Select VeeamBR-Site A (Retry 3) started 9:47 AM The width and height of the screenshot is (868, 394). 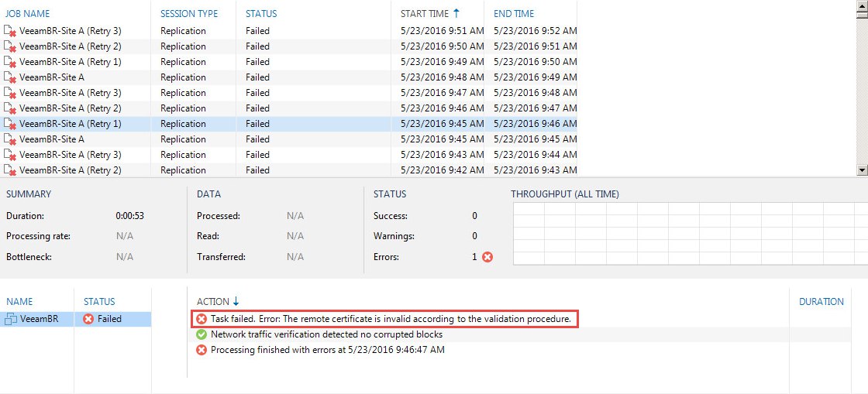(x=71, y=93)
